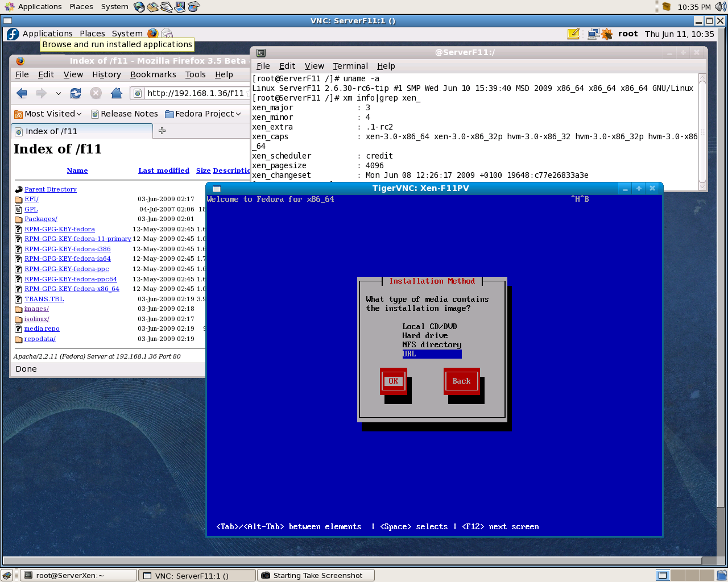Click the package updater icon in system tray

667,7
